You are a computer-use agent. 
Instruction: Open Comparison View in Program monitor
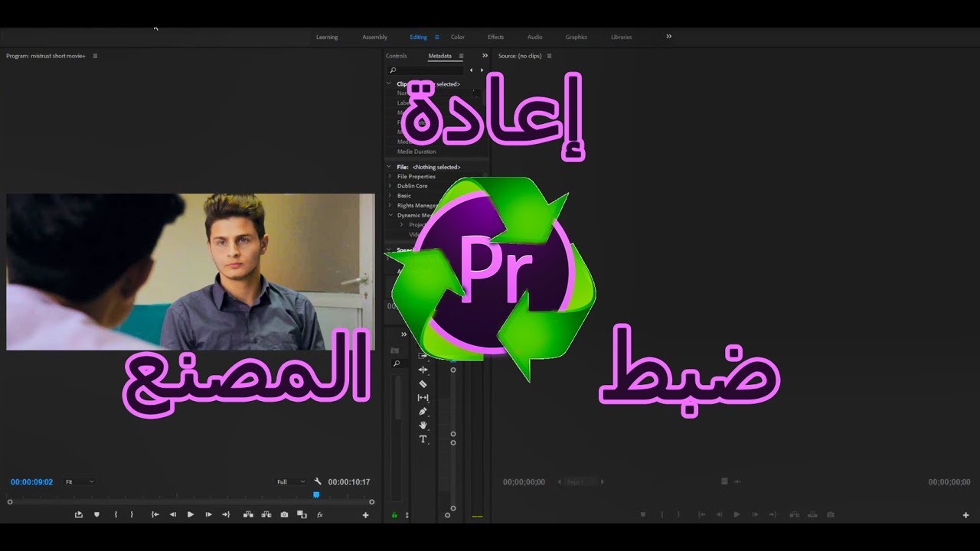[x=302, y=515]
